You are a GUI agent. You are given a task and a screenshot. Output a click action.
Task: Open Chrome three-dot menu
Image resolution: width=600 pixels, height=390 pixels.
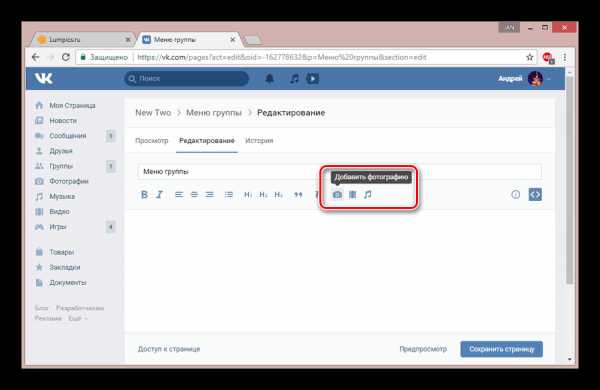(x=565, y=57)
